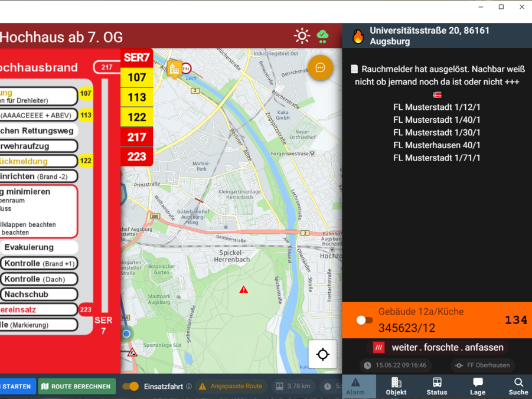Toggle the switch in Gebäude 12a/Küche panel
The height and width of the screenshot is (399, 532).
[364, 320]
